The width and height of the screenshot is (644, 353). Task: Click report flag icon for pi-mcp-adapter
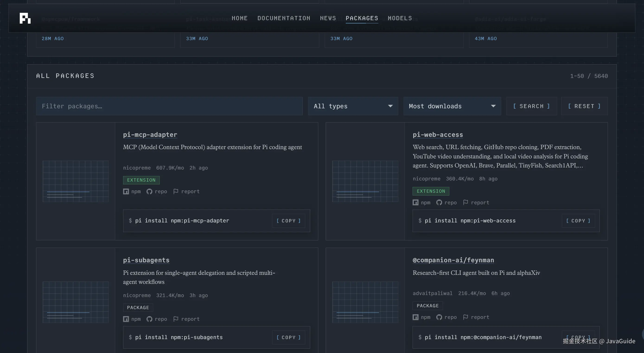(176, 191)
